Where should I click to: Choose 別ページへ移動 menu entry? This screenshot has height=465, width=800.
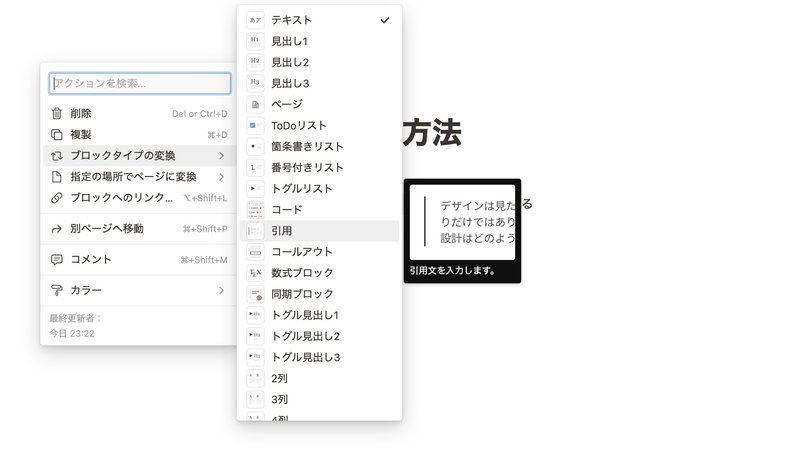pyautogui.click(x=139, y=229)
